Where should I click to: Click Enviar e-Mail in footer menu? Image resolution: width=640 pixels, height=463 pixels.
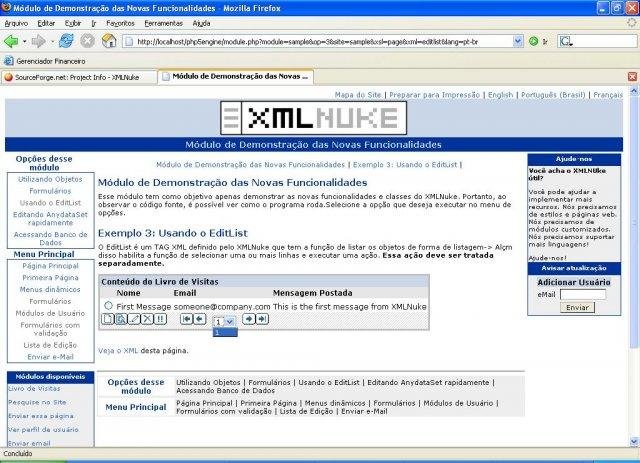pyautogui.click(x=364, y=411)
